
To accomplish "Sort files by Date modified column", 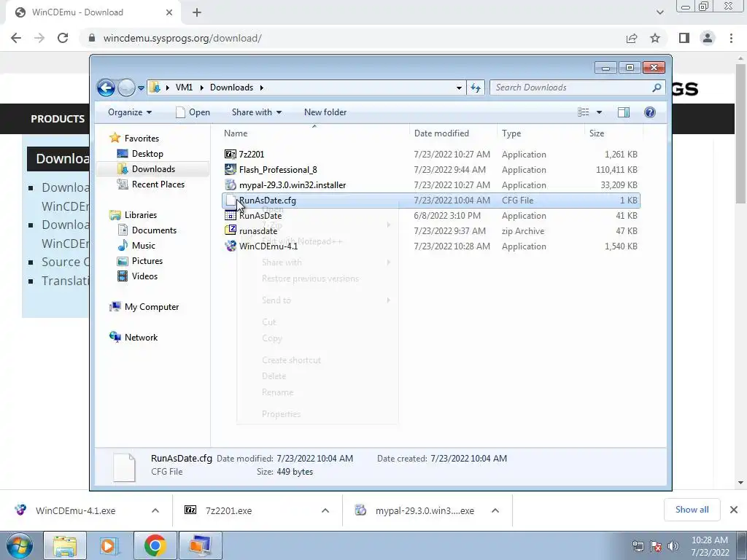I will coord(453,133).
